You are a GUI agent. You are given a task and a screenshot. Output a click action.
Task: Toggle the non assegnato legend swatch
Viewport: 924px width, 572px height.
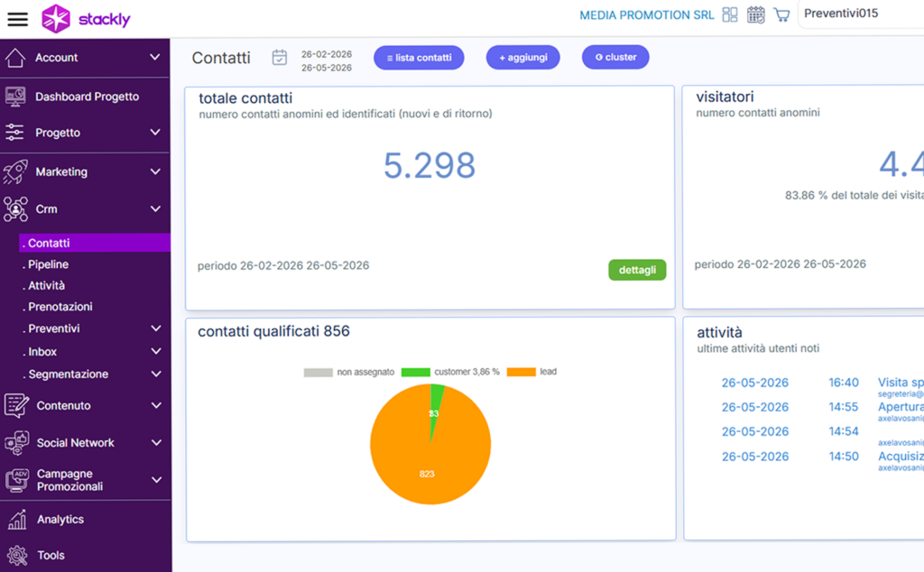pyautogui.click(x=319, y=373)
